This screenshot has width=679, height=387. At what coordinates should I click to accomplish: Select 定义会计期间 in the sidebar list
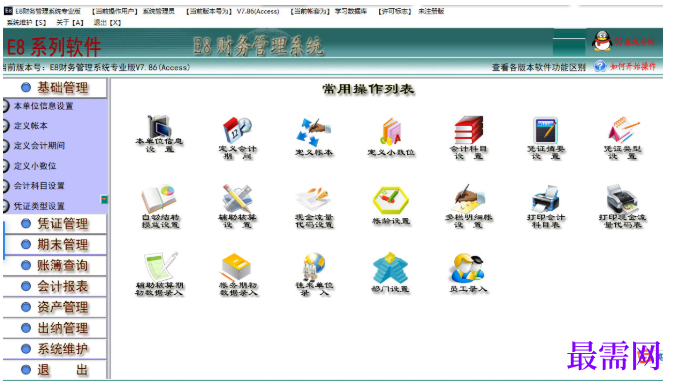(39, 146)
